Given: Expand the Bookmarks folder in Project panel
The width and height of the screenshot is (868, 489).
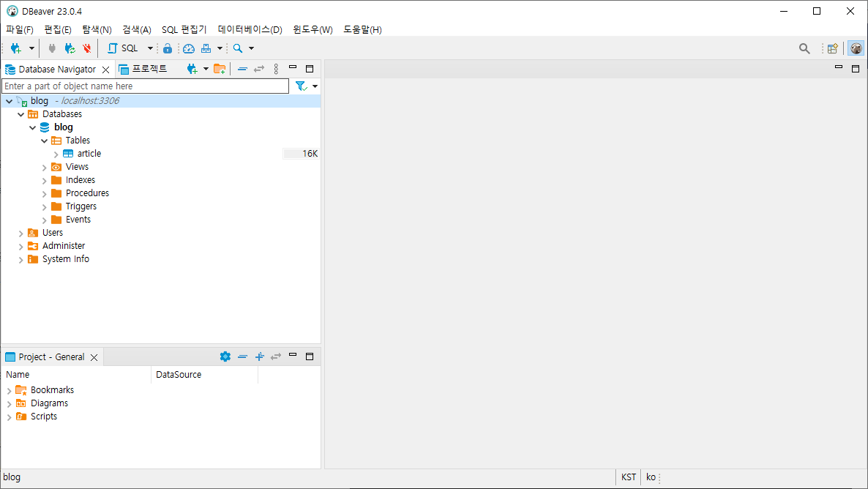Looking at the screenshot, I should tap(9, 391).
